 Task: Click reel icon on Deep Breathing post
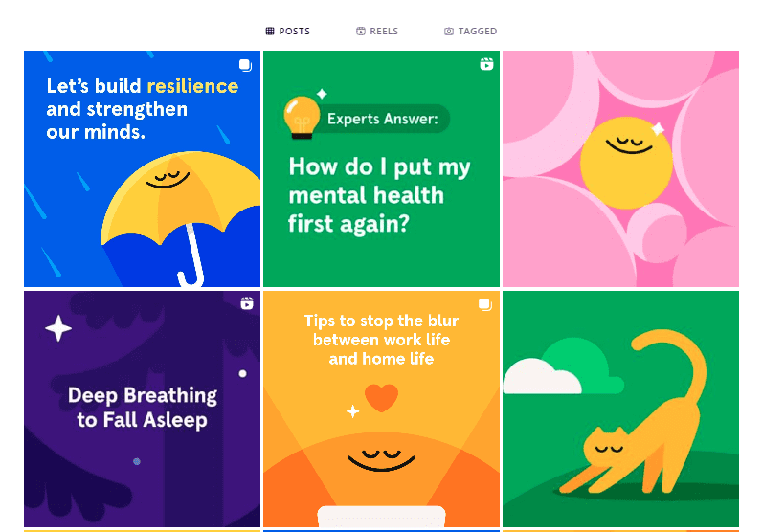click(247, 303)
